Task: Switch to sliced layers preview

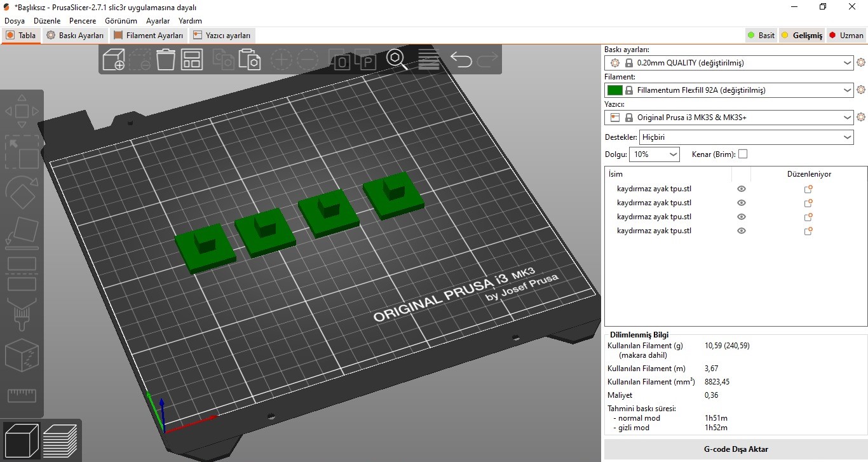Action: 61,440
